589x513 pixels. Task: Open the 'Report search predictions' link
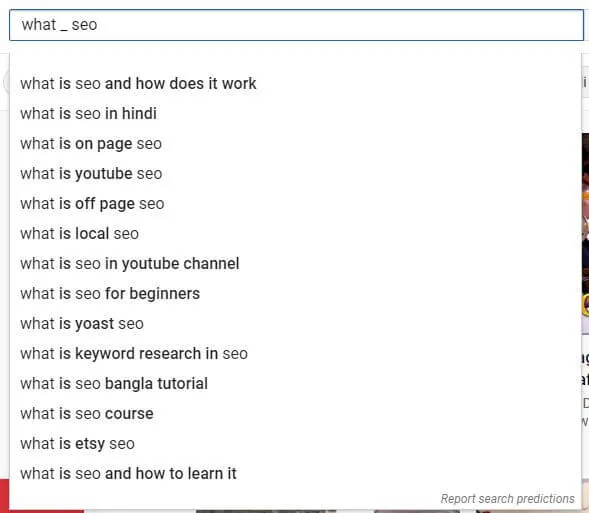tap(507, 499)
